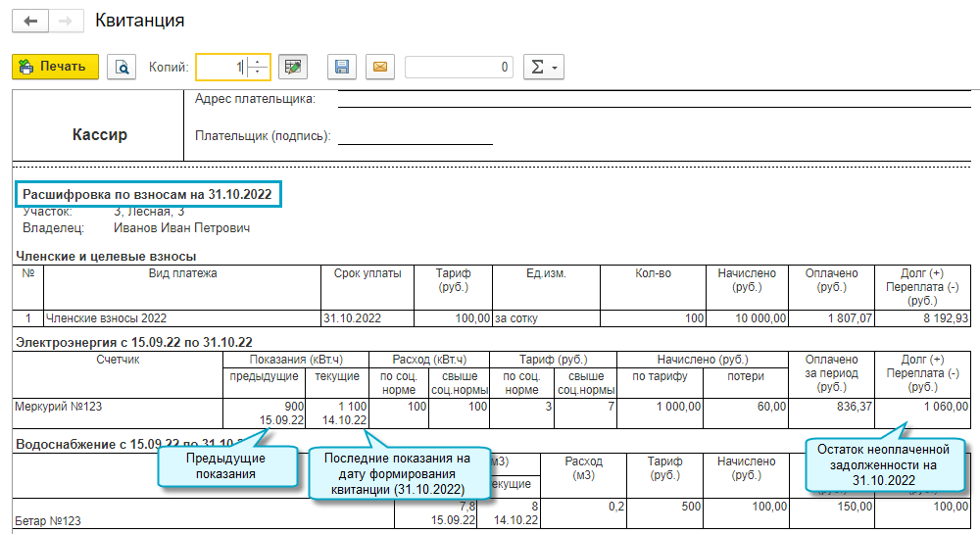Click the sum field showing 0
980x534 pixels.
pos(459,67)
